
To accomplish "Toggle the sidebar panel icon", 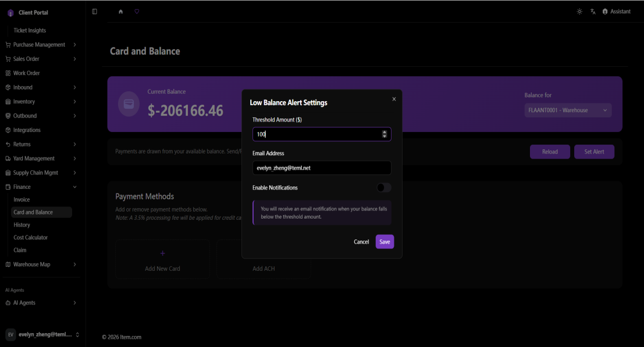I will click(x=94, y=12).
